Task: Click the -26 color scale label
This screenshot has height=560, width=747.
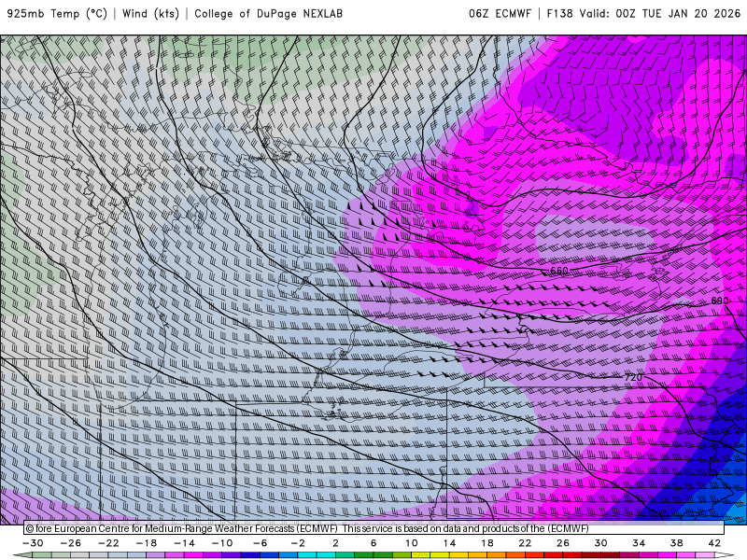Action: [71, 543]
